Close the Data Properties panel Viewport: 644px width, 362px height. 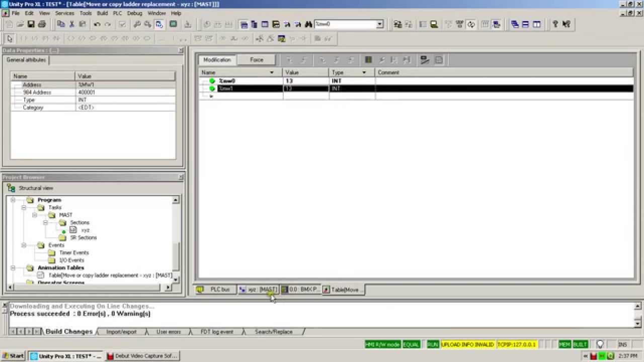tap(181, 50)
